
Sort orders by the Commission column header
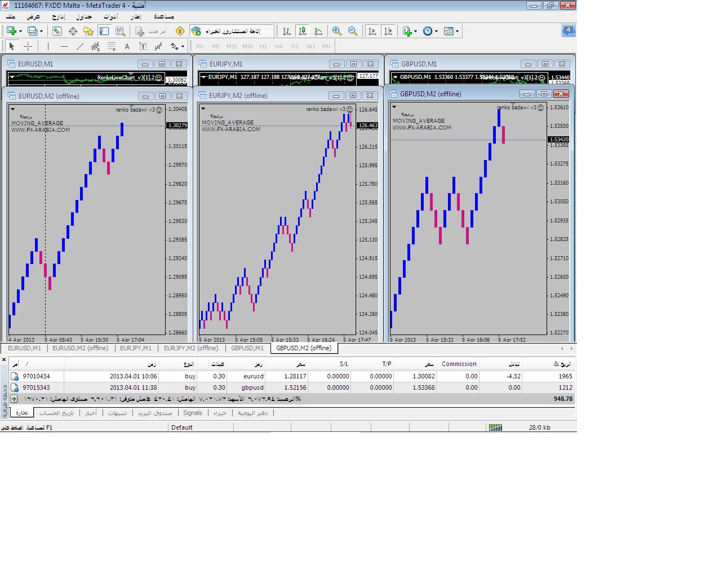pos(459,364)
